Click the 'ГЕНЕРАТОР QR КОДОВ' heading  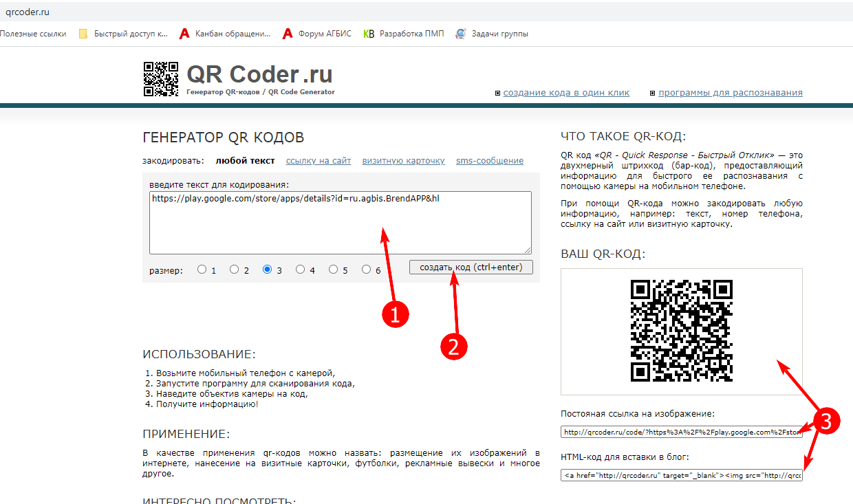click(x=224, y=138)
